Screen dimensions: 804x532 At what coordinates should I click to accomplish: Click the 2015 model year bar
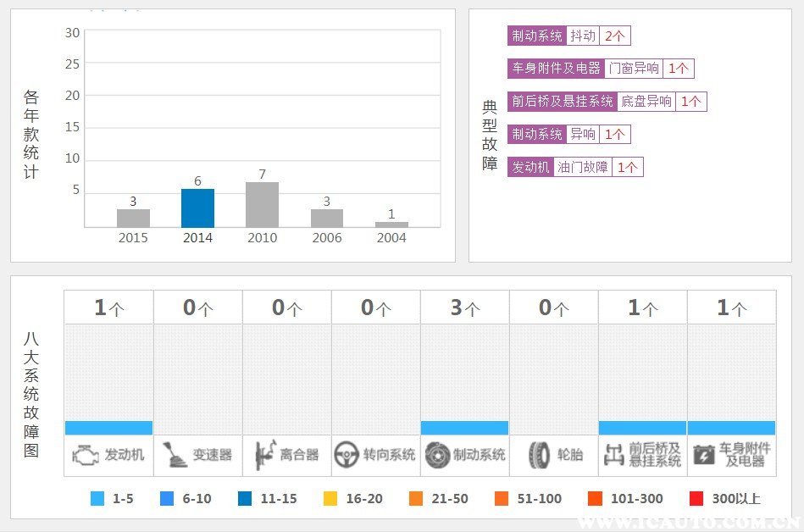click(x=133, y=218)
